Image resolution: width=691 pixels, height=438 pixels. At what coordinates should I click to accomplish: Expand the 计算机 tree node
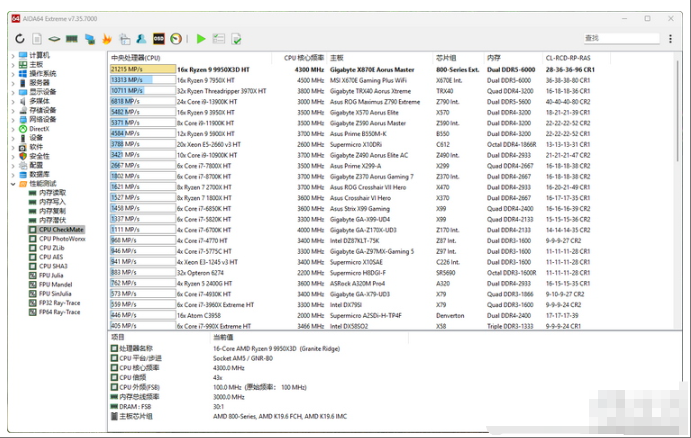coord(13,56)
